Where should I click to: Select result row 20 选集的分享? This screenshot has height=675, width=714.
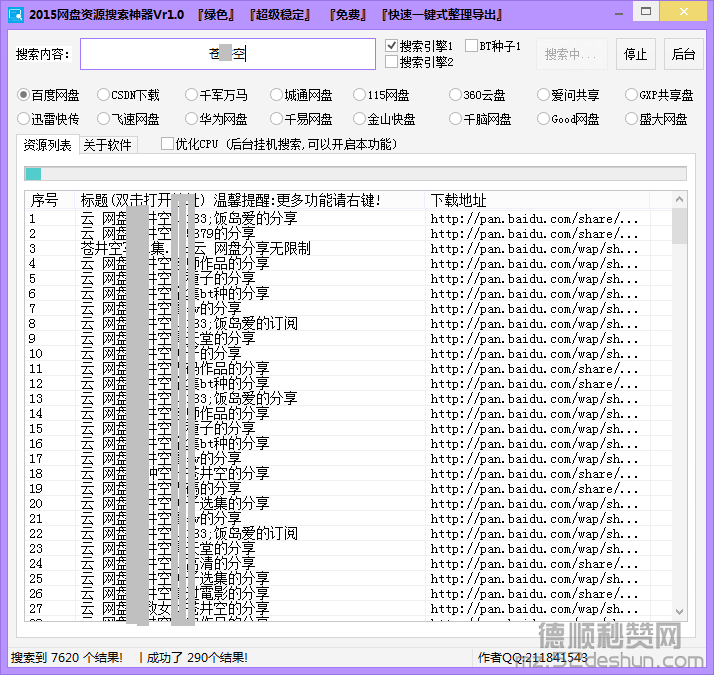point(348,504)
